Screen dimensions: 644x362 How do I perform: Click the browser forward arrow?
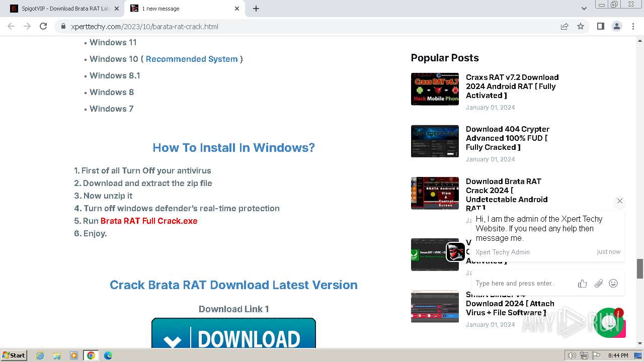(x=27, y=26)
